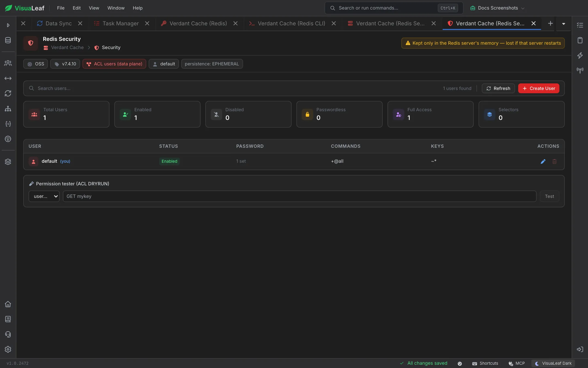Open the Help menu
The height and width of the screenshot is (368, 588).
pyautogui.click(x=137, y=8)
